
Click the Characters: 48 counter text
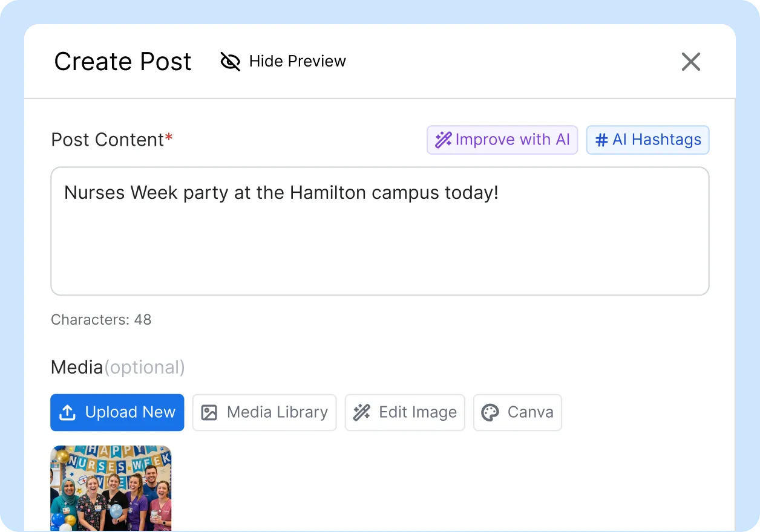(101, 320)
